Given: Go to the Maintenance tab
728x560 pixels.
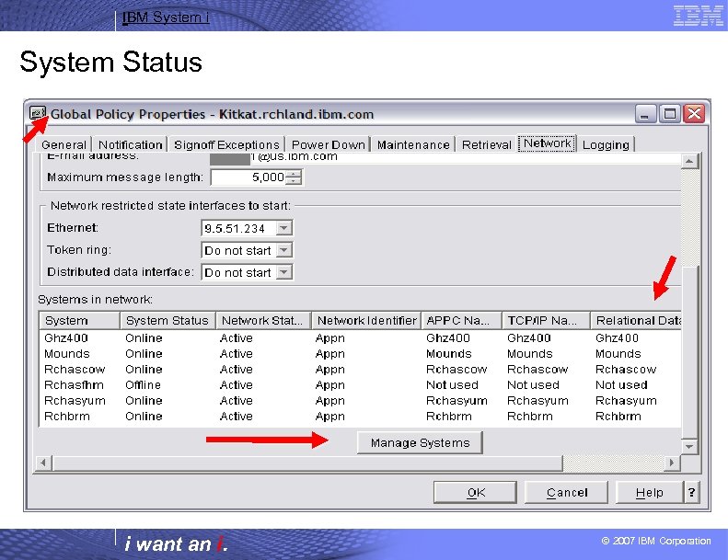Looking at the screenshot, I should pyautogui.click(x=413, y=144).
